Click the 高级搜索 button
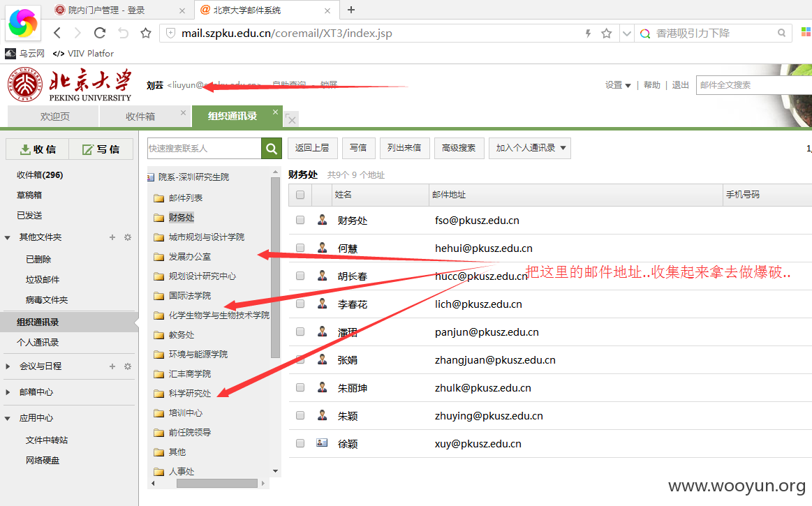The image size is (812, 506). [459, 148]
